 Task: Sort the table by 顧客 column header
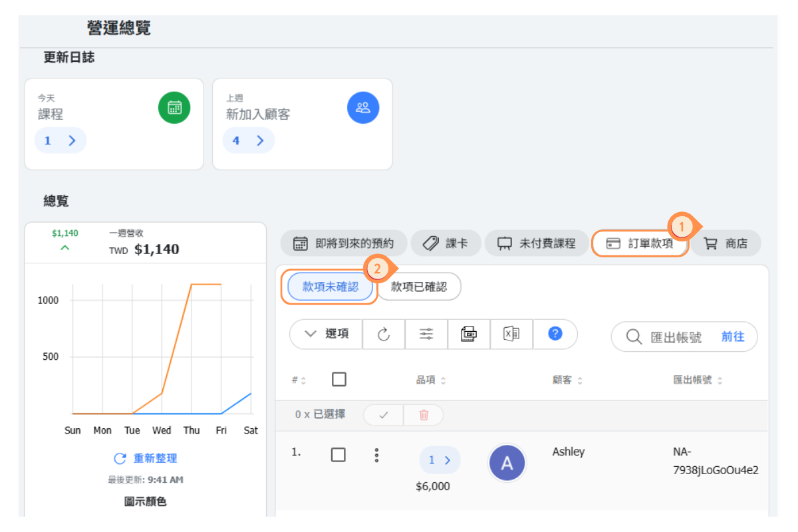(567, 380)
